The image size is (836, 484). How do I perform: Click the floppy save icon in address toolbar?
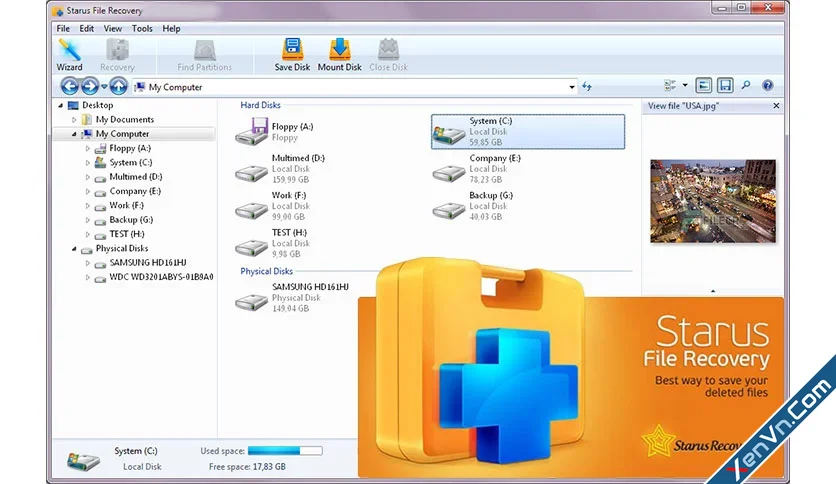click(725, 85)
